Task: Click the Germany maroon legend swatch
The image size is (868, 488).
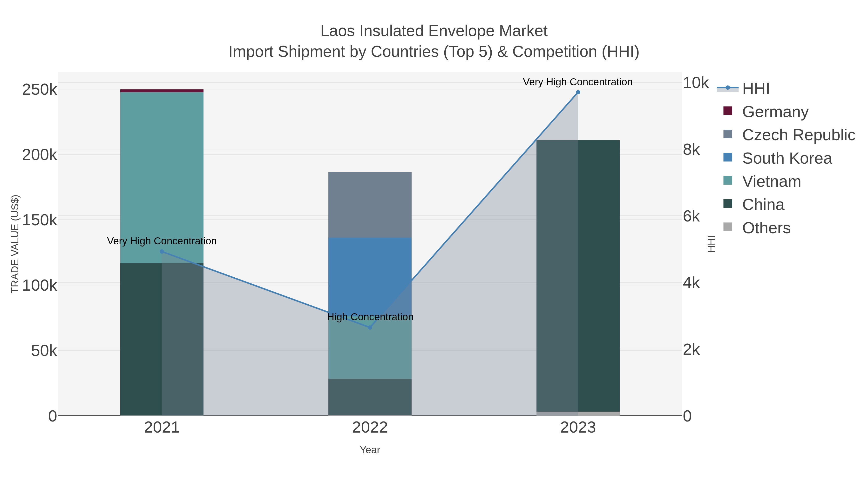Action: tap(728, 111)
